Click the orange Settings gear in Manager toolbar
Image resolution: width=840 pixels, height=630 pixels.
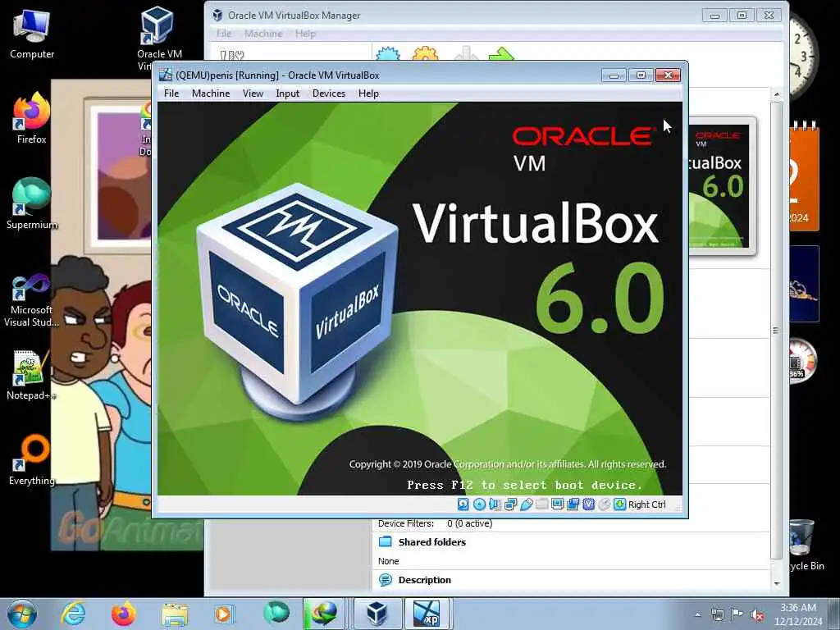tap(426, 53)
